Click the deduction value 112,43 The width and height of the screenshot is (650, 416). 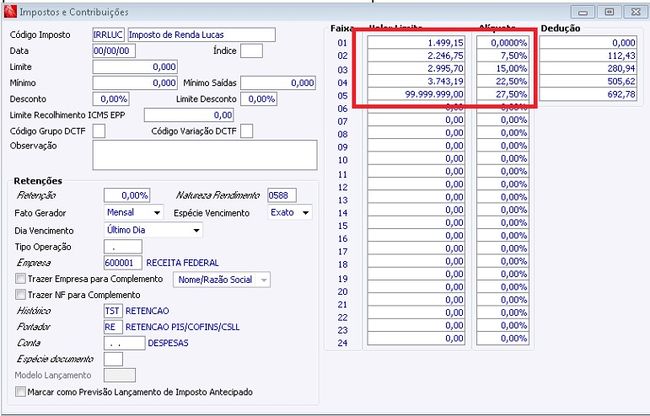(588, 56)
